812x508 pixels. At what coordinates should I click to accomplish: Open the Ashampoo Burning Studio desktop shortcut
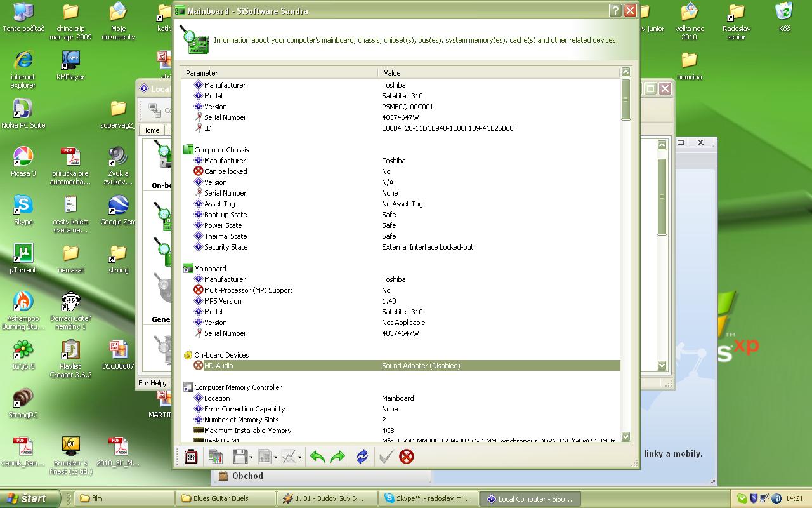(x=23, y=311)
